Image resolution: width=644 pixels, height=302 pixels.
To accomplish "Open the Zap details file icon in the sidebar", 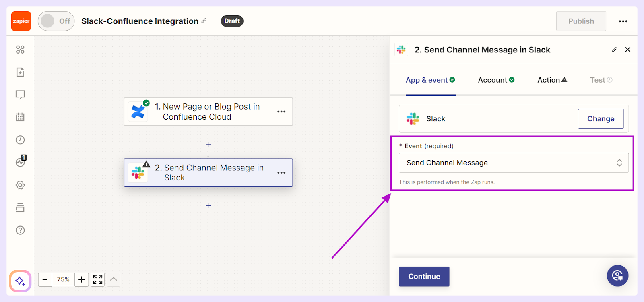I will [20, 72].
